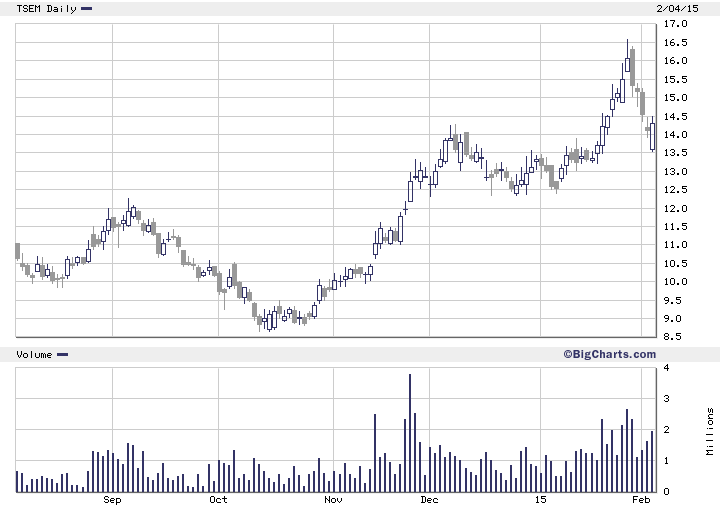Select the 12.5 price axis label
720x510 pixels.
(675, 189)
